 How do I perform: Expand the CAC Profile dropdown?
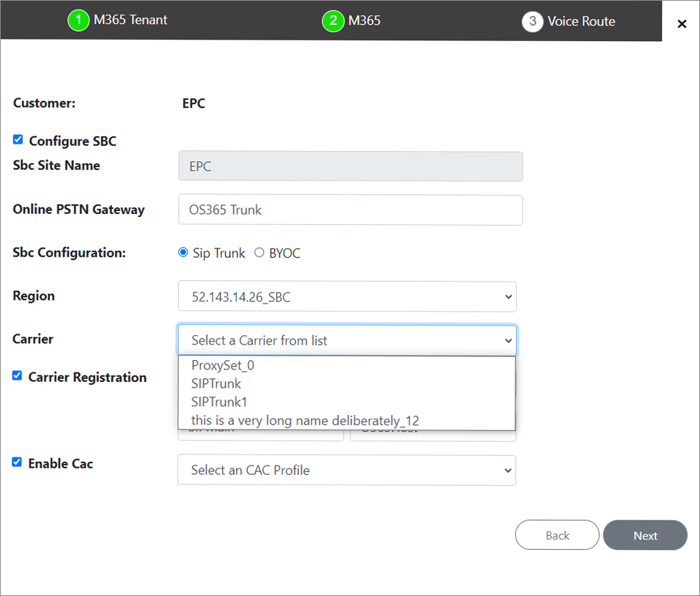pyautogui.click(x=347, y=470)
